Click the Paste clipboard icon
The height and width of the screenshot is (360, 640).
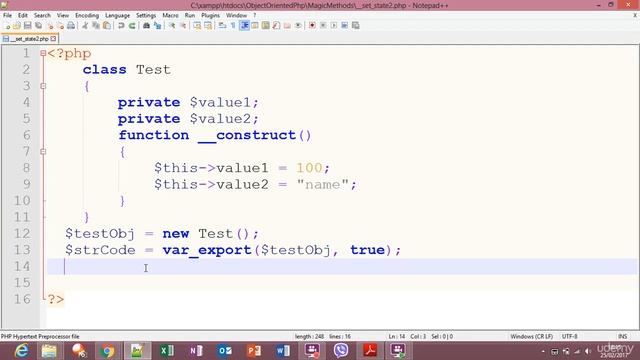(x=107, y=26)
